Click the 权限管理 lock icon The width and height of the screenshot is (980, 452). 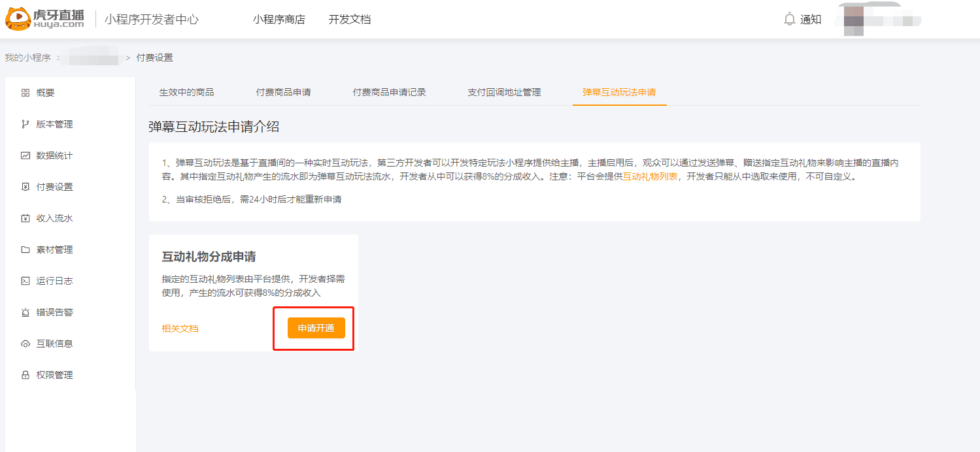(x=25, y=376)
